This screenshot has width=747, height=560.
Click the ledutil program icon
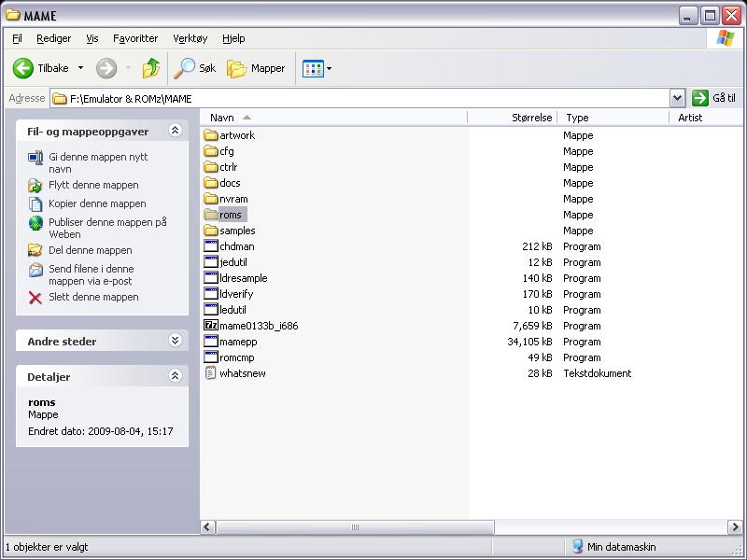(x=211, y=310)
